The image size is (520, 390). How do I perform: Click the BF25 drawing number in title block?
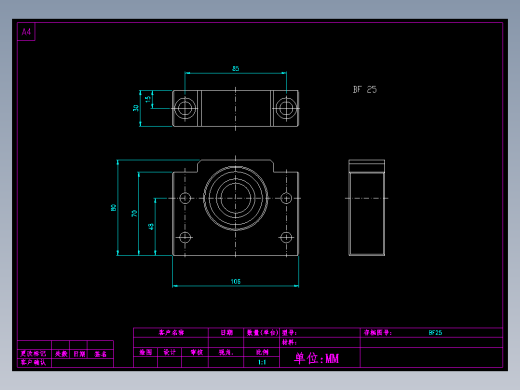point(435,333)
